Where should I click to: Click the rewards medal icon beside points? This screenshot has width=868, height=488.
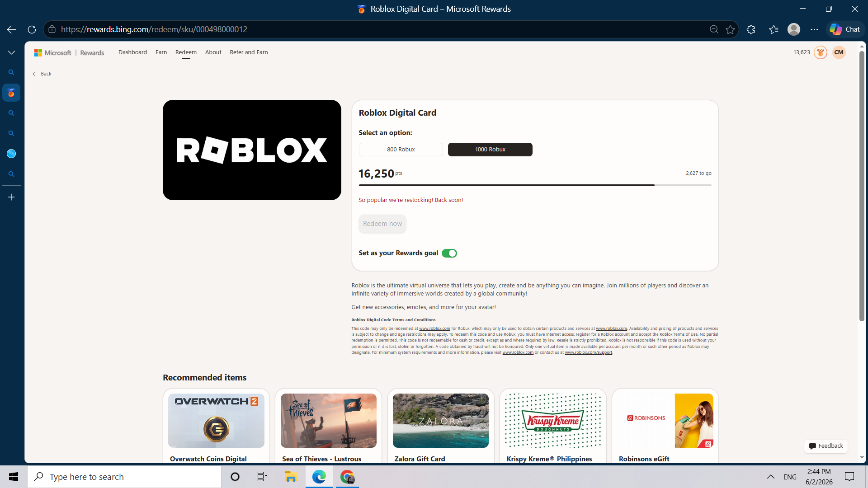pyautogui.click(x=821, y=52)
